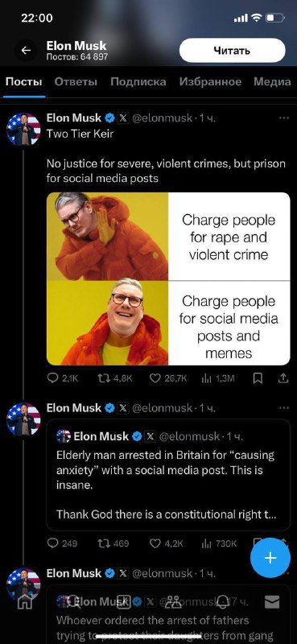The height and width of the screenshot is (644, 297).
Task: Compose new post with plus button
Action: point(270,558)
